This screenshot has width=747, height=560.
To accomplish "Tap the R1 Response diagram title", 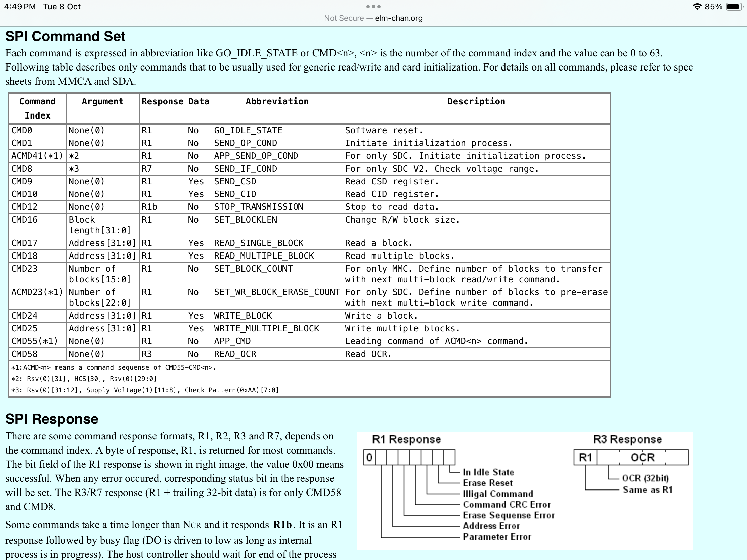I will (x=406, y=439).
